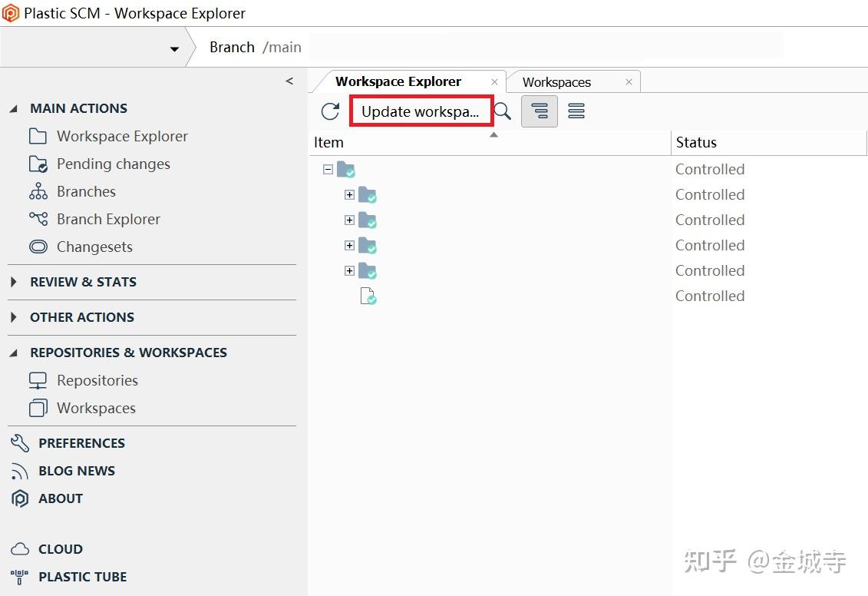
Task: Switch to flat list view icon
Action: pyautogui.click(x=576, y=111)
